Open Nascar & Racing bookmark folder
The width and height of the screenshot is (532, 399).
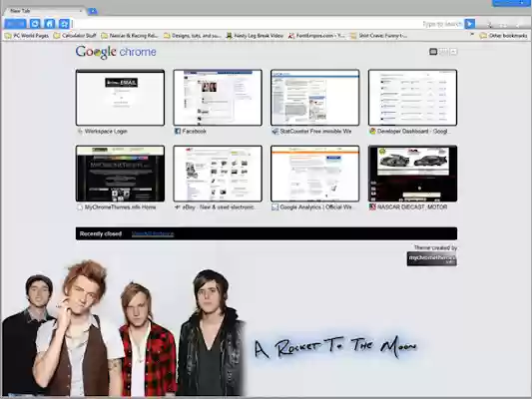point(130,36)
